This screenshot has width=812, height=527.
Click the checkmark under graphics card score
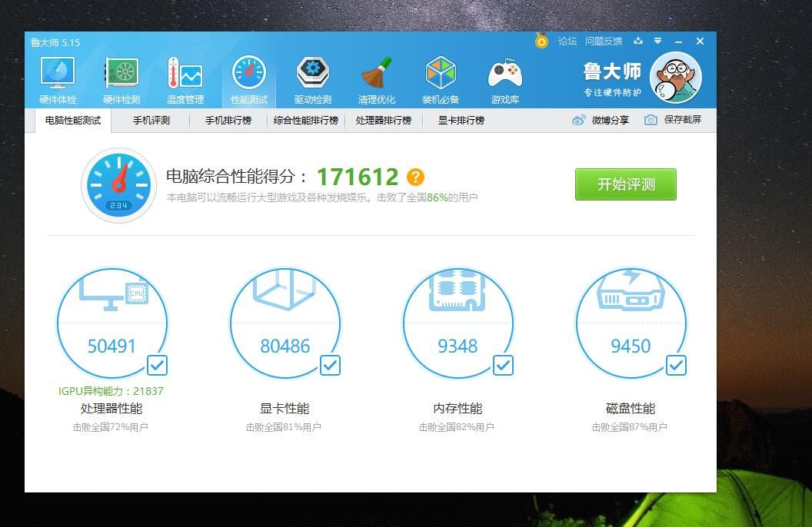click(x=330, y=366)
